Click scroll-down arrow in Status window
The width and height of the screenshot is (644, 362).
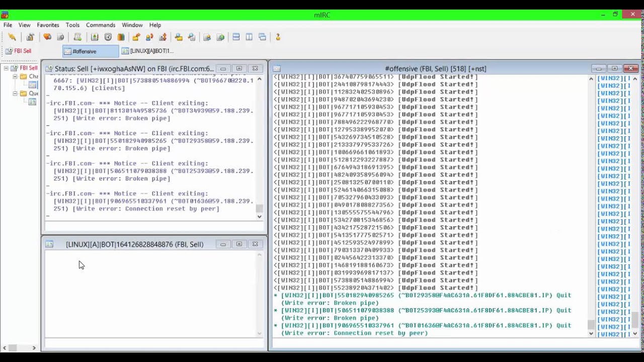(260, 217)
